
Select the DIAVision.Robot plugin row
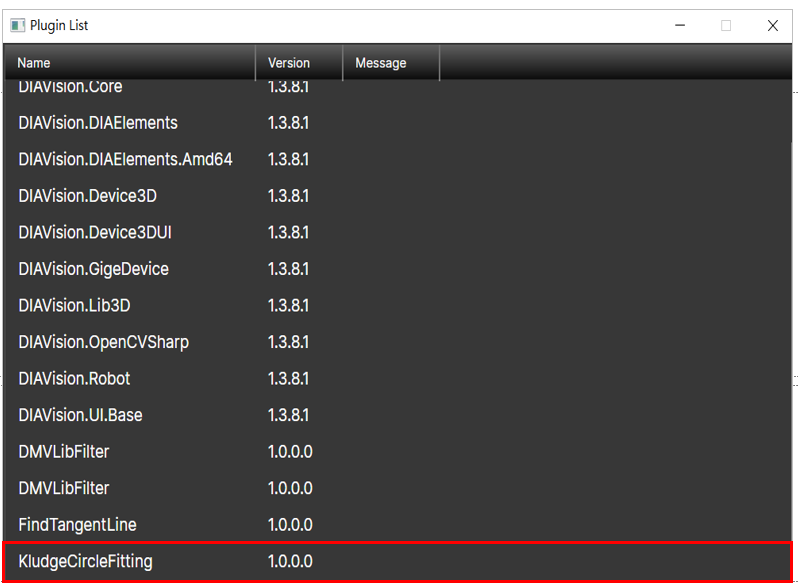pos(74,379)
